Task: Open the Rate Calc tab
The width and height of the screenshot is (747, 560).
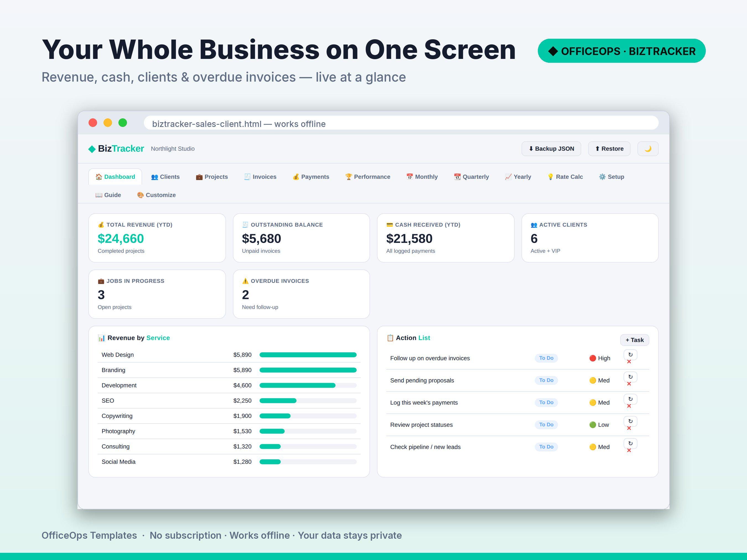Action: [x=565, y=176]
